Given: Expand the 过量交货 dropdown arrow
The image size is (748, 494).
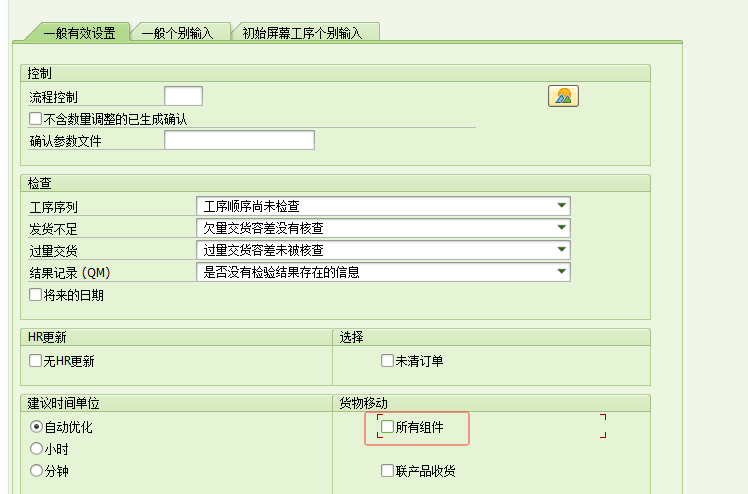Looking at the screenshot, I should 562,250.
